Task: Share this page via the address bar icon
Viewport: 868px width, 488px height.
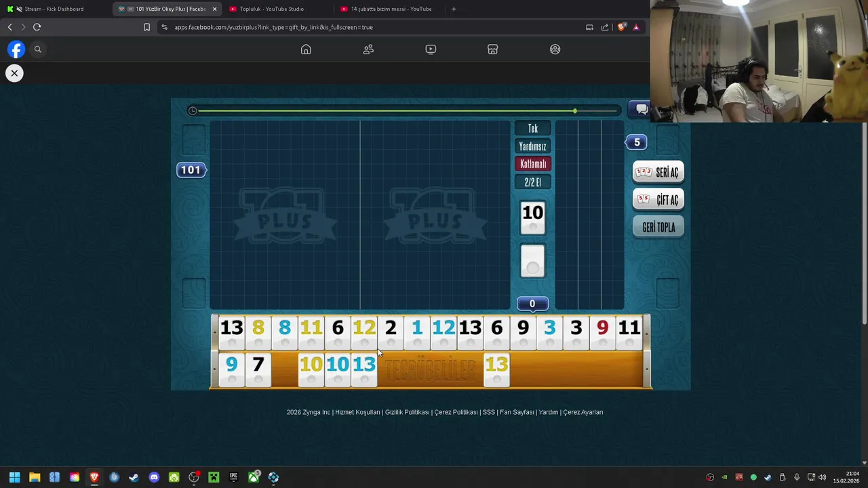Action: pyautogui.click(x=605, y=27)
